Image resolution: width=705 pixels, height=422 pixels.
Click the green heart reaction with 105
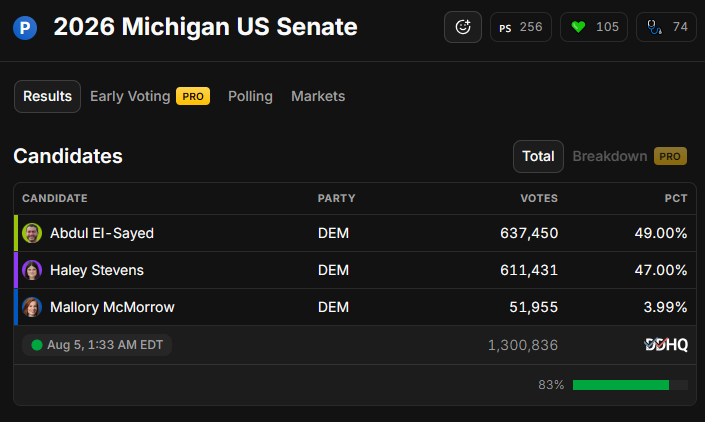594,27
